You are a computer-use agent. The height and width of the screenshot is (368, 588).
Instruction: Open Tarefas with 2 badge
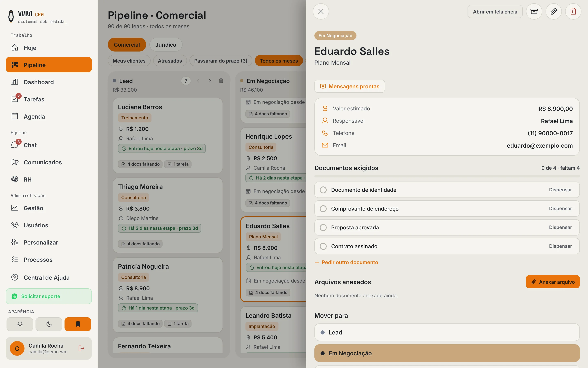[49, 99]
